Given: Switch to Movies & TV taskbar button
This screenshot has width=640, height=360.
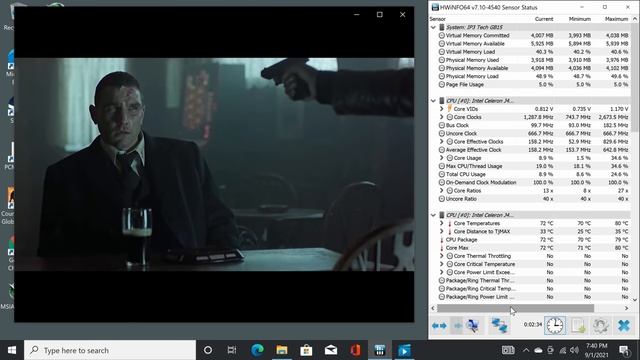Looking at the screenshot, I should click(x=404, y=350).
